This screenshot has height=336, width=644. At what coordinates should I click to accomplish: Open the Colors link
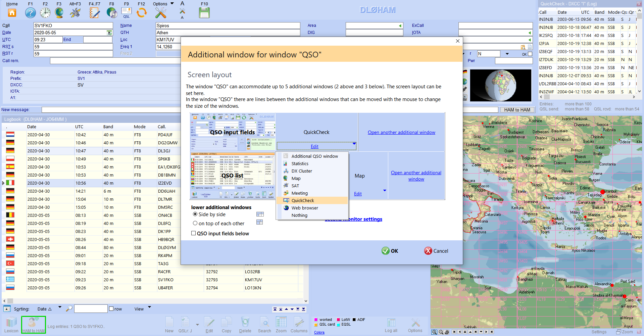(x=319, y=332)
